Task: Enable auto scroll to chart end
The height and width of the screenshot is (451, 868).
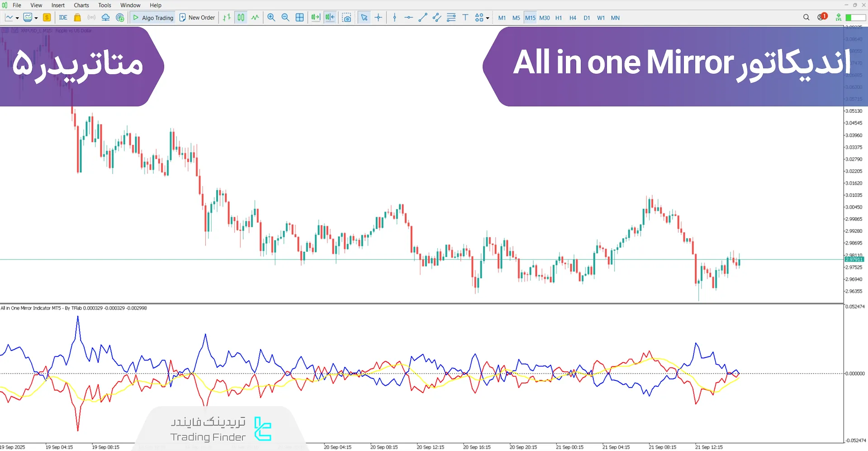Action: pyautogui.click(x=316, y=17)
